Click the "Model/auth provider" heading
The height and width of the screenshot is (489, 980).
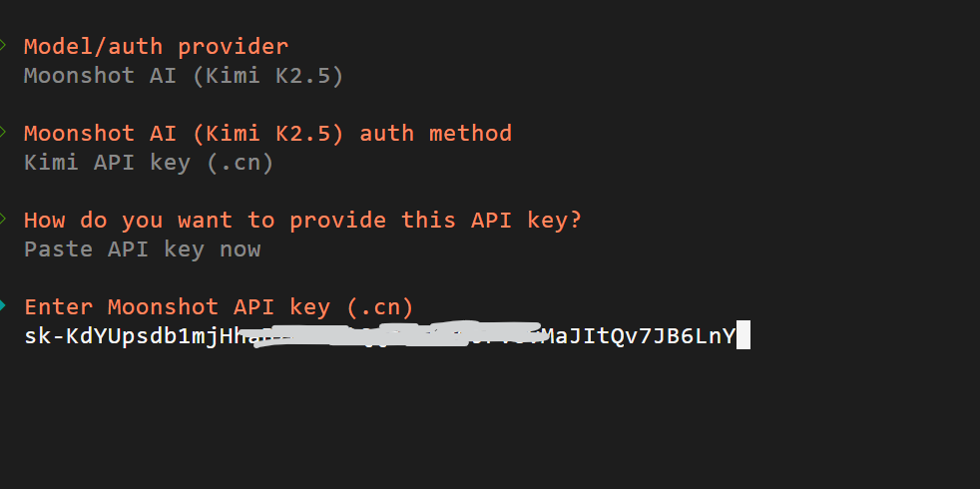click(x=156, y=46)
